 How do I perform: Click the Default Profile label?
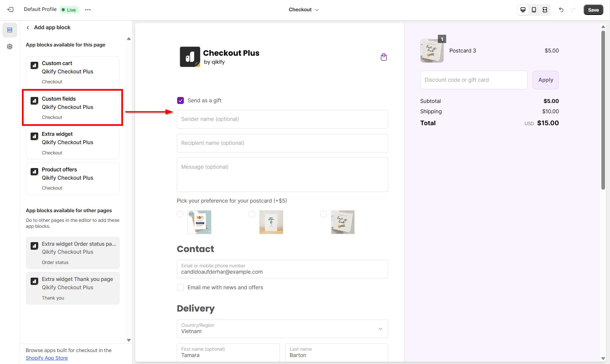pyautogui.click(x=40, y=9)
